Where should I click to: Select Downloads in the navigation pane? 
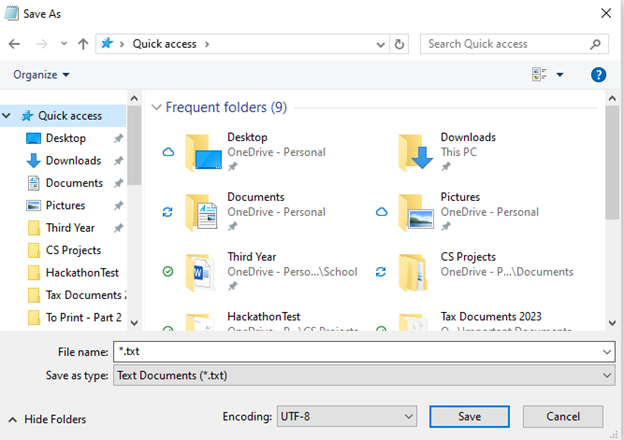tap(74, 160)
